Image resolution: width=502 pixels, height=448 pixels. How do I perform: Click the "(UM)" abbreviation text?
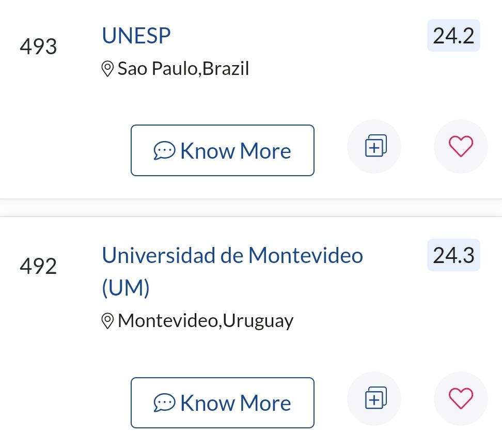[x=126, y=288]
